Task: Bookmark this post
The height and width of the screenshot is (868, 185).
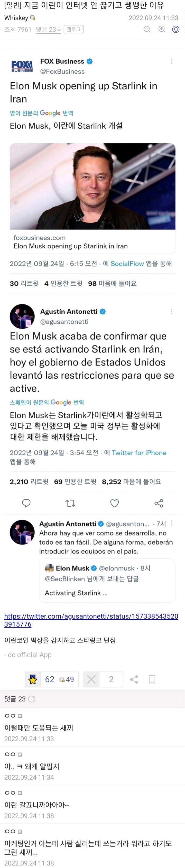Action: click(x=152, y=679)
